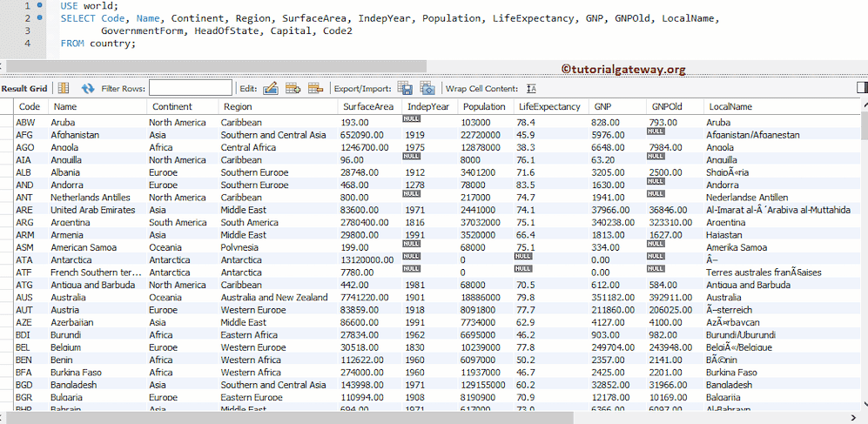This screenshot has width=868, height=424.
Task: Toggle the side panel icon at the right edge
Action: coord(862,87)
